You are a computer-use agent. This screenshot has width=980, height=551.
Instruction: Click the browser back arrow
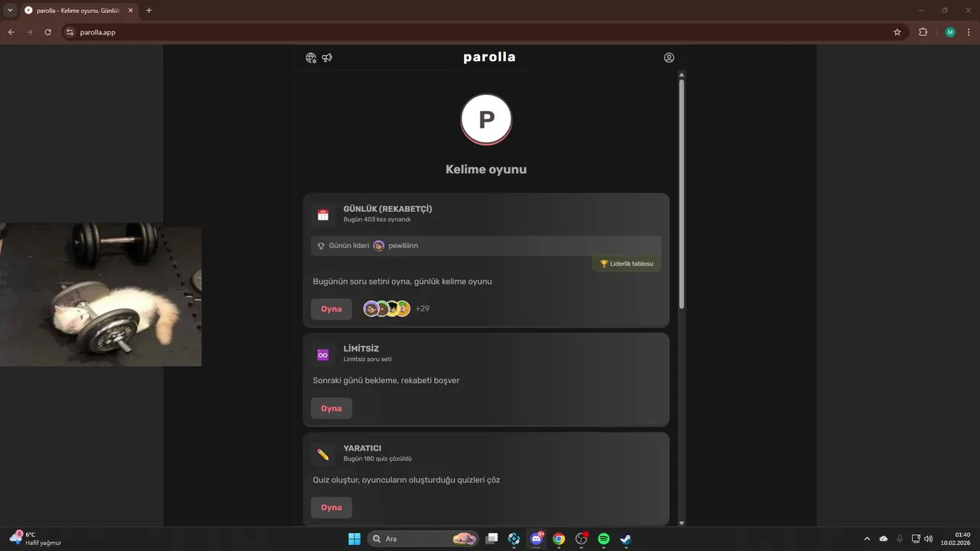click(x=11, y=32)
